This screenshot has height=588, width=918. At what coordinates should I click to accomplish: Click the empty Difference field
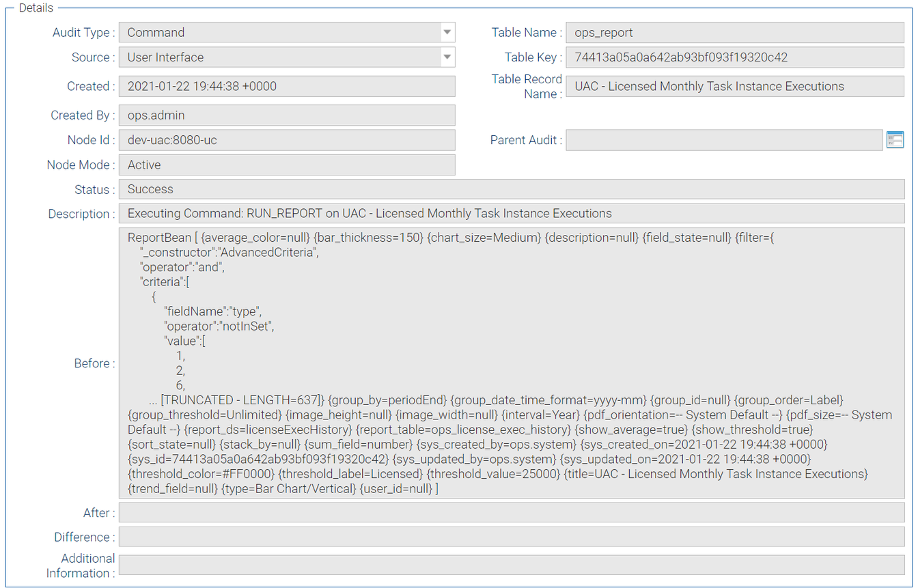click(511, 537)
